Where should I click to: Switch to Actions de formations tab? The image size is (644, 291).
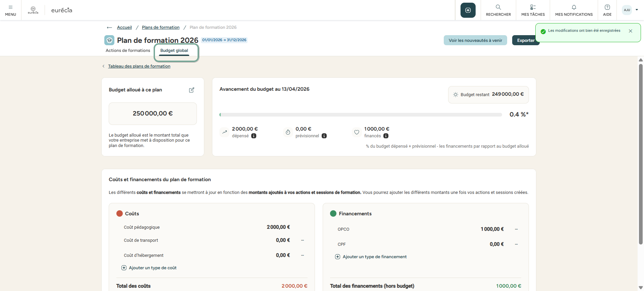click(128, 51)
